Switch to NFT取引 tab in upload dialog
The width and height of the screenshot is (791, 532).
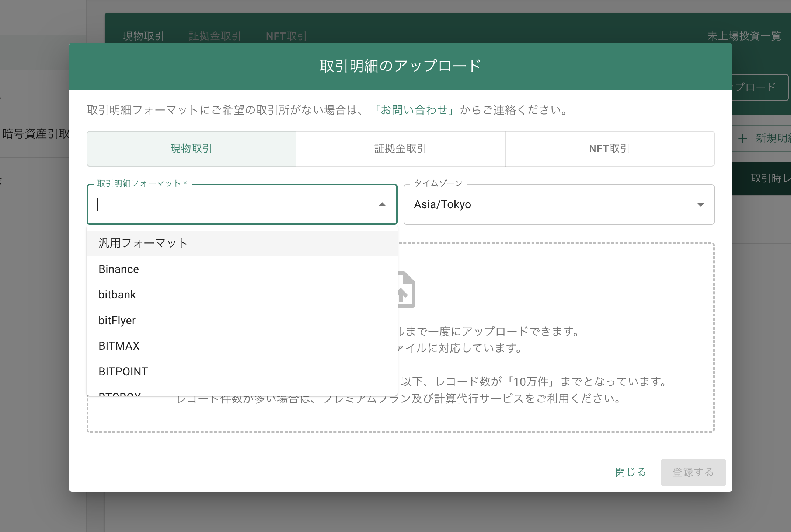point(610,148)
